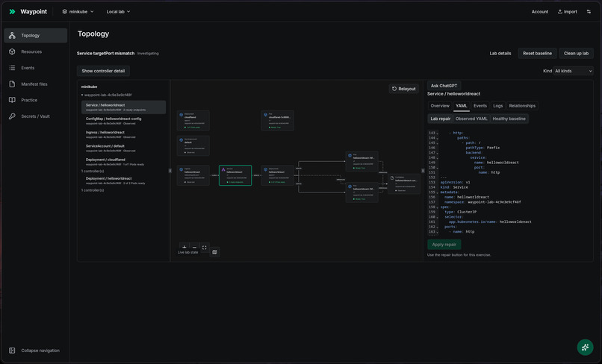Switch to the Relationships tab
The height and width of the screenshot is (364, 602).
522,106
